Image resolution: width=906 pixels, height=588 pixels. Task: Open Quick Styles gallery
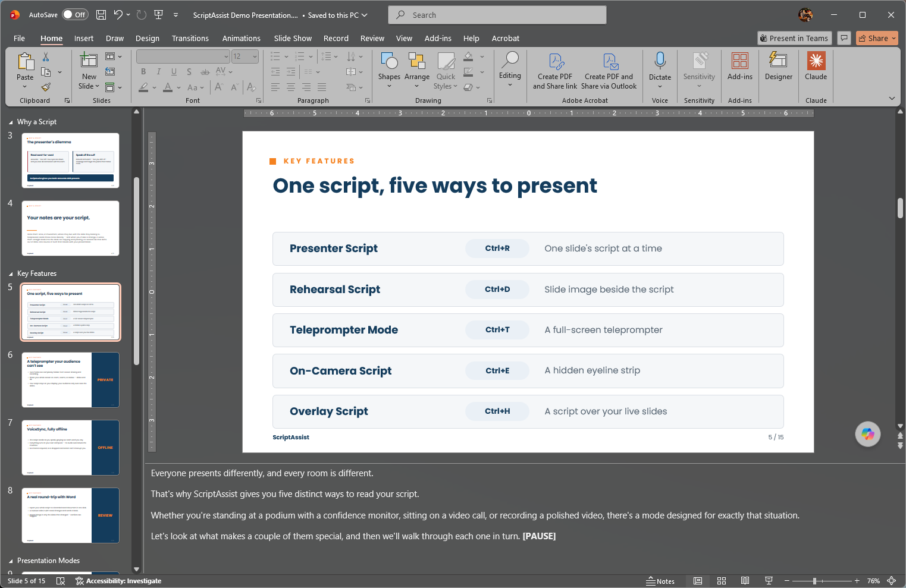[446, 70]
